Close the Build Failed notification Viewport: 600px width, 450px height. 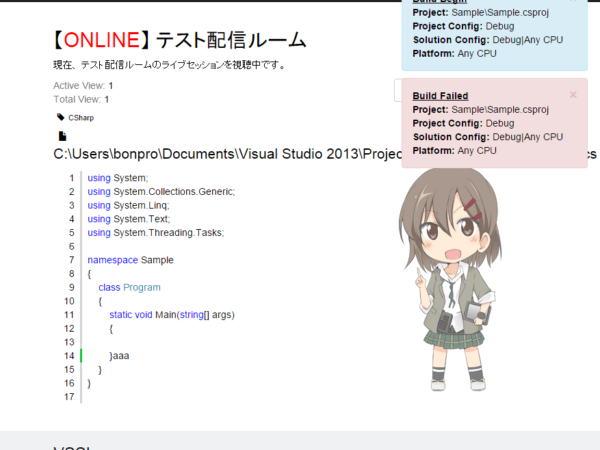tap(573, 95)
